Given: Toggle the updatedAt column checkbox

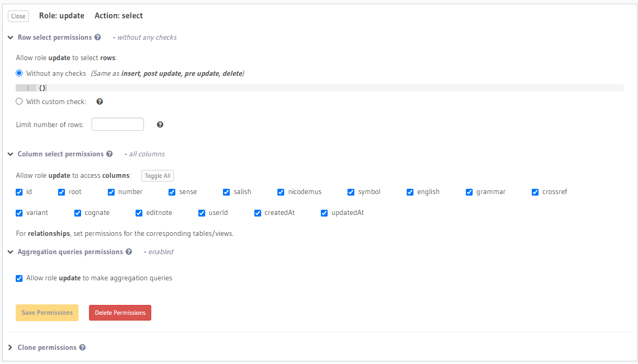Looking at the screenshot, I should pos(324,213).
